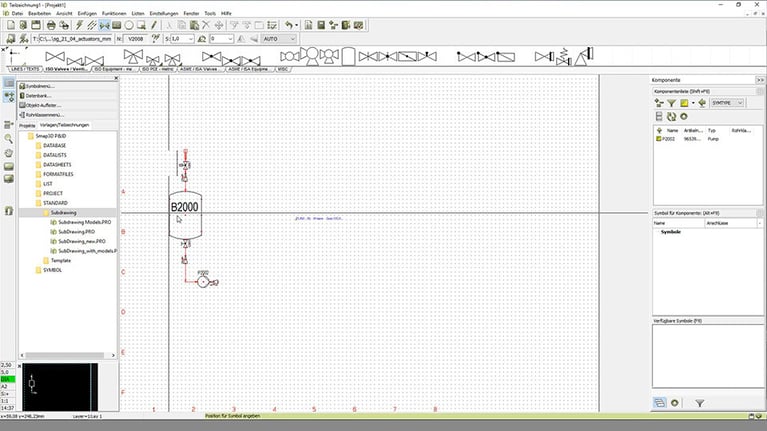Click the B2000 vessel in drawing
Viewport: 767px width, 431px height.
point(185,215)
